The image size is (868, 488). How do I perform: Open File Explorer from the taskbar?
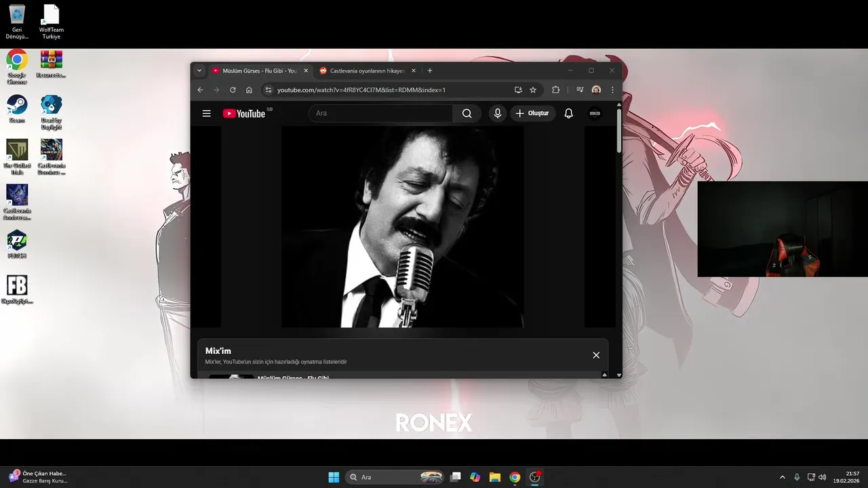click(x=495, y=477)
